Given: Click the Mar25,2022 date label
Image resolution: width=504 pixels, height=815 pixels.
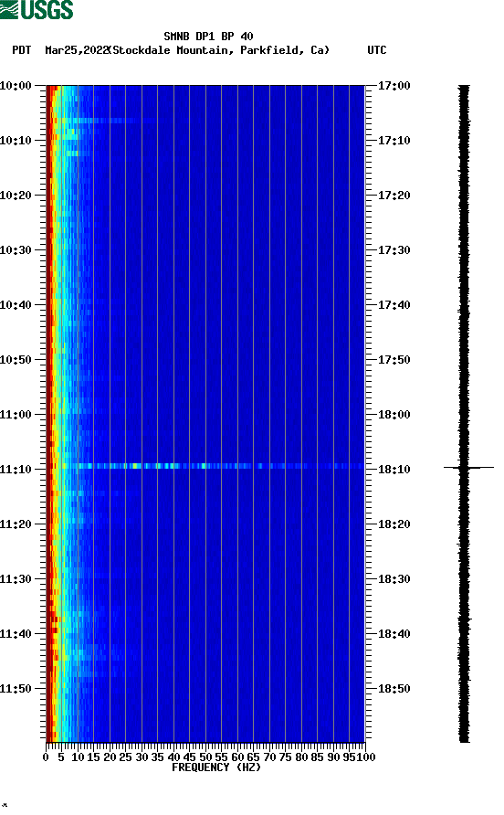Looking at the screenshot, I should (77, 50).
